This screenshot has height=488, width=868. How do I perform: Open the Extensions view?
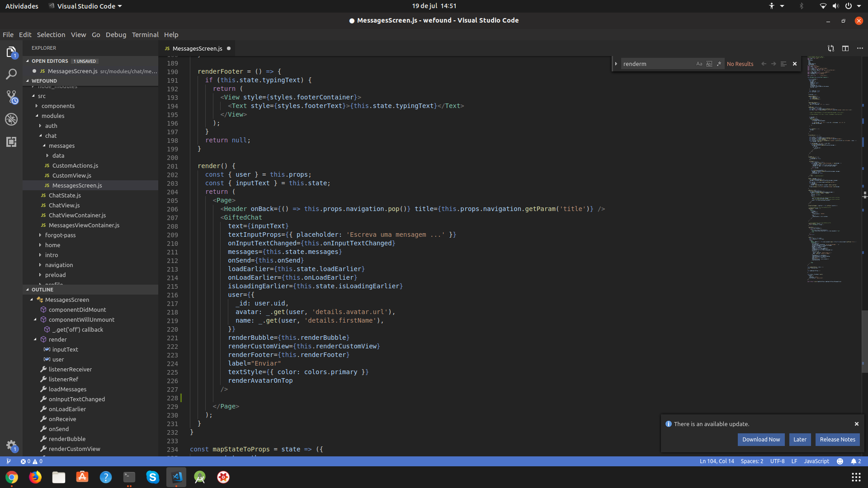pos(11,142)
